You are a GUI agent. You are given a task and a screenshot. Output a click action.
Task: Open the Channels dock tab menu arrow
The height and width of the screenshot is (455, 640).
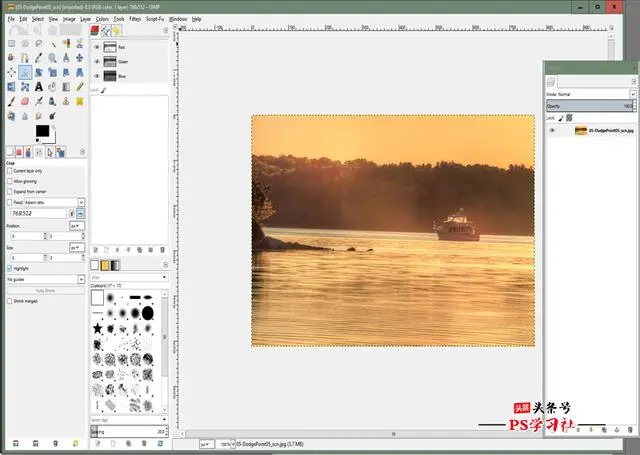pyautogui.click(x=165, y=31)
